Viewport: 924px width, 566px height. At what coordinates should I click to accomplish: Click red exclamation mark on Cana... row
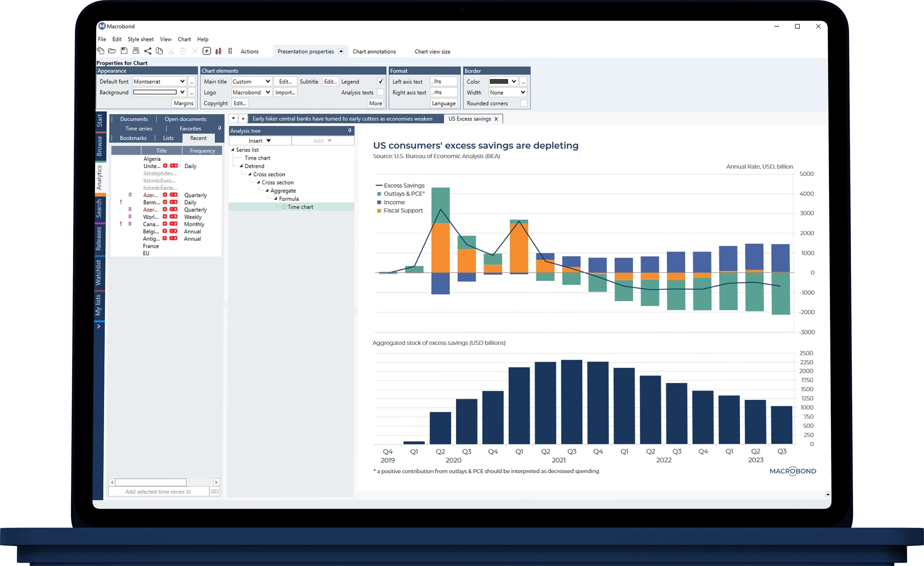coord(121,224)
